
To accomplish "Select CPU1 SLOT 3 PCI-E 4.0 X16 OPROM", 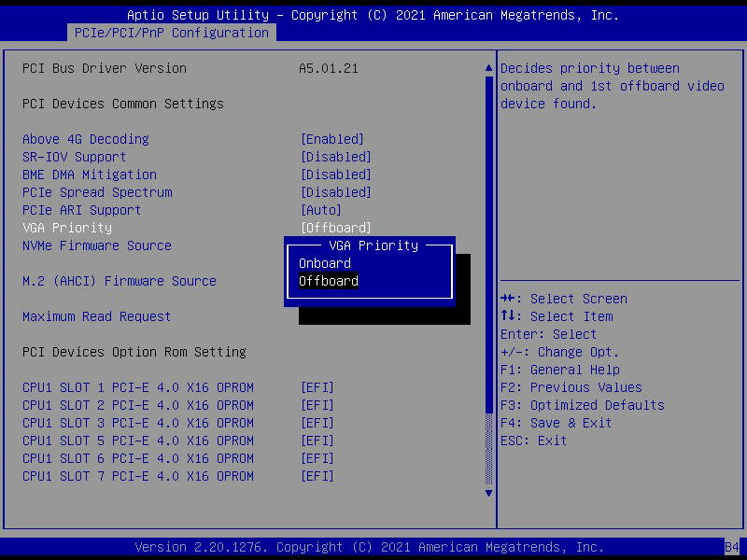I will [x=138, y=423].
